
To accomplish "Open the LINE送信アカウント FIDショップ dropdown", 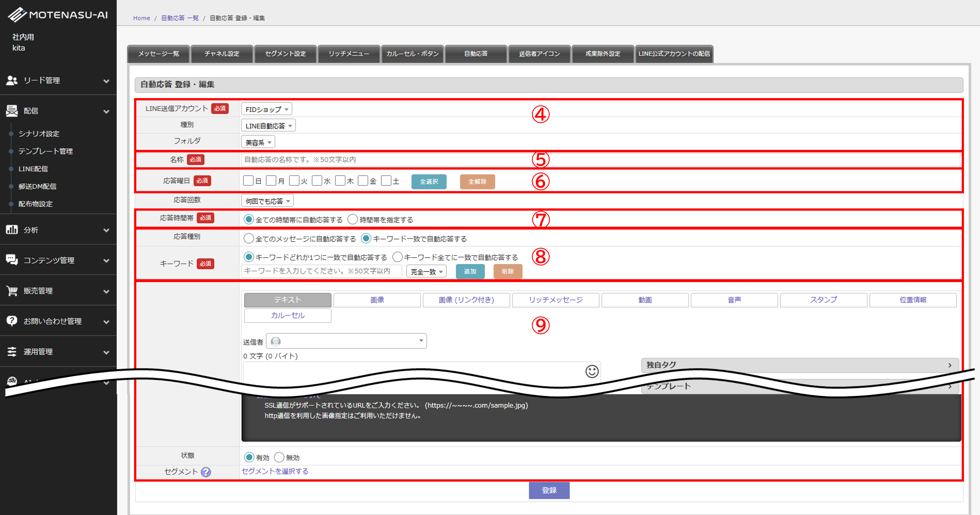I will (266, 109).
